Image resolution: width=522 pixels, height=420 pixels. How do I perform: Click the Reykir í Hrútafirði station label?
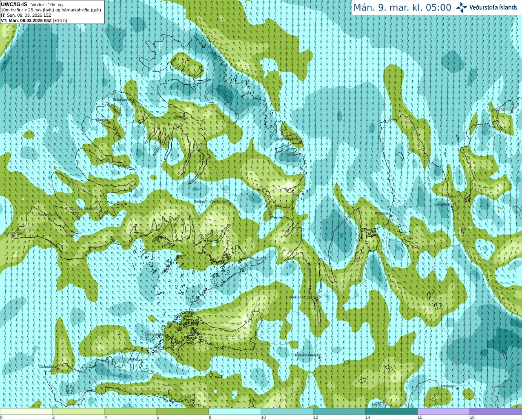point(302,297)
